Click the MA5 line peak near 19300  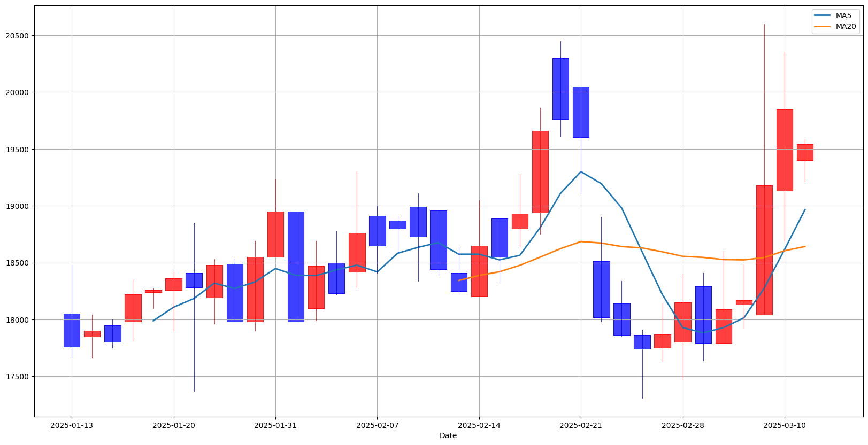pyautogui.click(x=581, y=171)
